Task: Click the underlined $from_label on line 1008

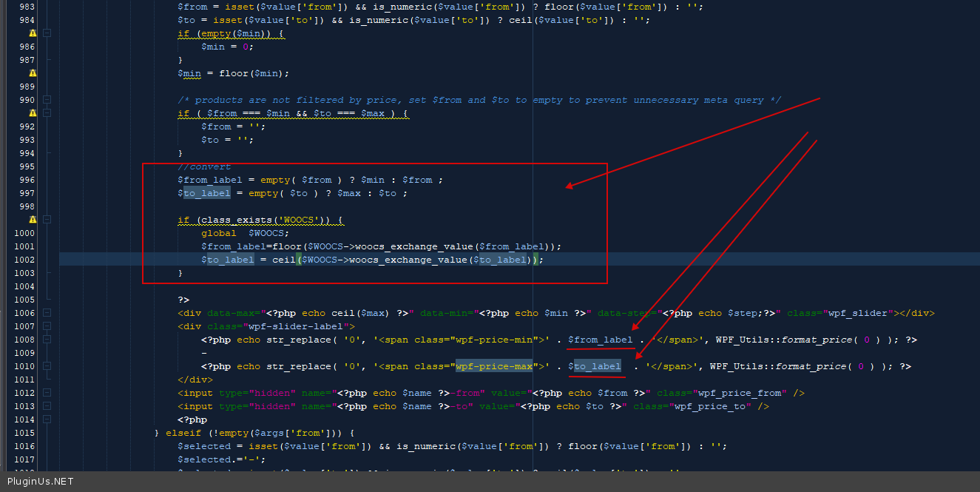Action: tap(600, 340)
